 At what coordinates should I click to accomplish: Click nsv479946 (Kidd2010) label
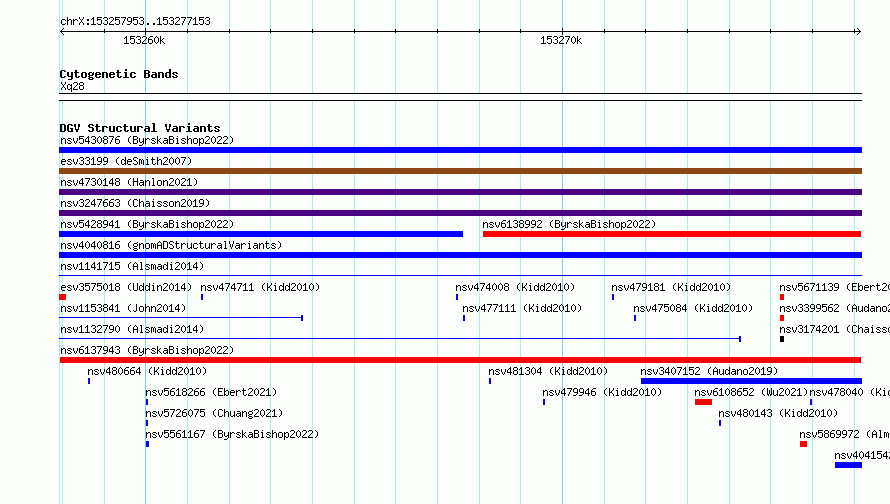pos(602,392)
